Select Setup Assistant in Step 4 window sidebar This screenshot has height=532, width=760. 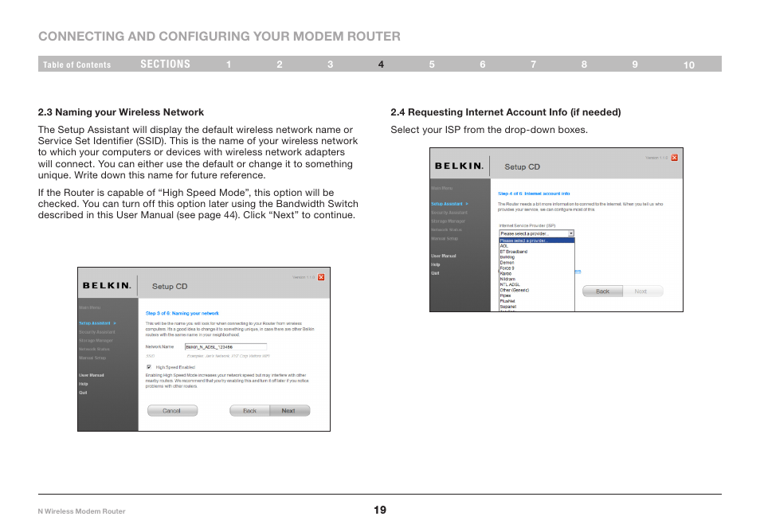[450, 204]
